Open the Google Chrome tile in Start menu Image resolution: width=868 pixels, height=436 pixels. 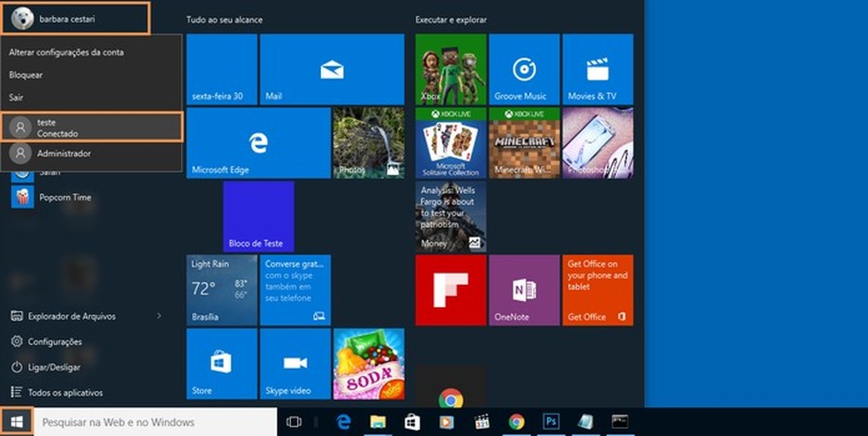click(451, 387)
